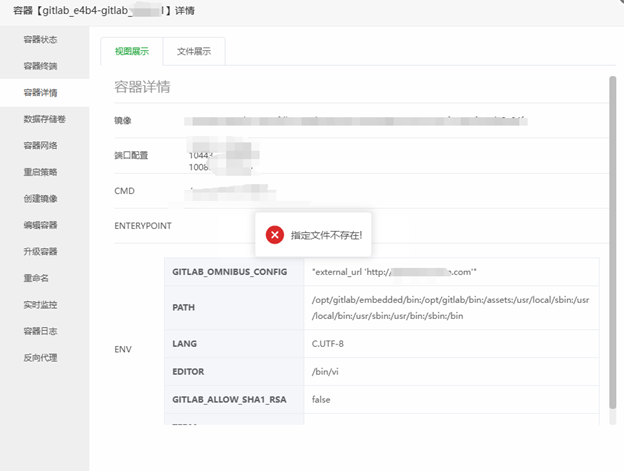View 容器日志 in the sidebar
Viewport: 624px width, 471px height.
[x=40, y=331]
